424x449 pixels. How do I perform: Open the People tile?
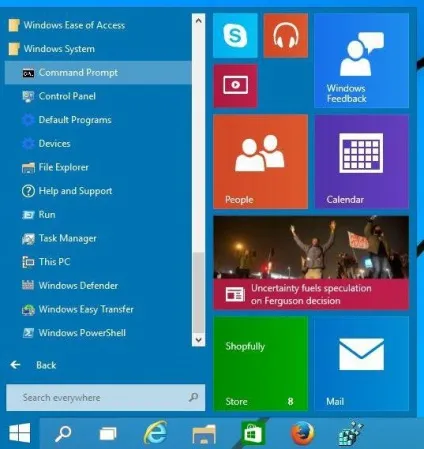point(260,162)
